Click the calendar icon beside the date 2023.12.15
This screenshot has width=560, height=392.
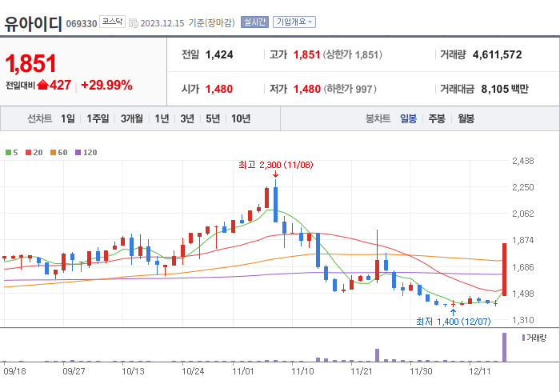134,23
